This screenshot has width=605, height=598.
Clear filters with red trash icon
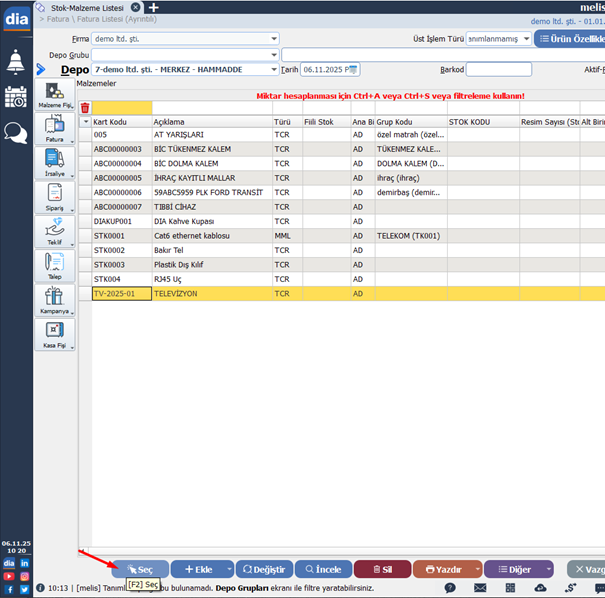85,108
